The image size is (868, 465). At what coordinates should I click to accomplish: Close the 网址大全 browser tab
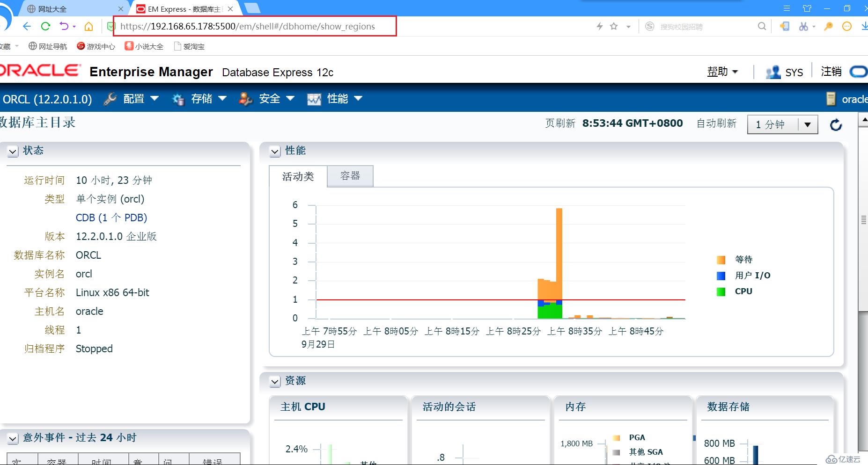point(120,8)
